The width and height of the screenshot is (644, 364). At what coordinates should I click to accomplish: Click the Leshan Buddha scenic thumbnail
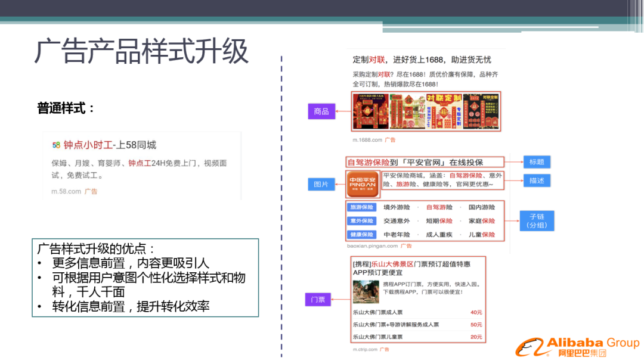point(366,291)
